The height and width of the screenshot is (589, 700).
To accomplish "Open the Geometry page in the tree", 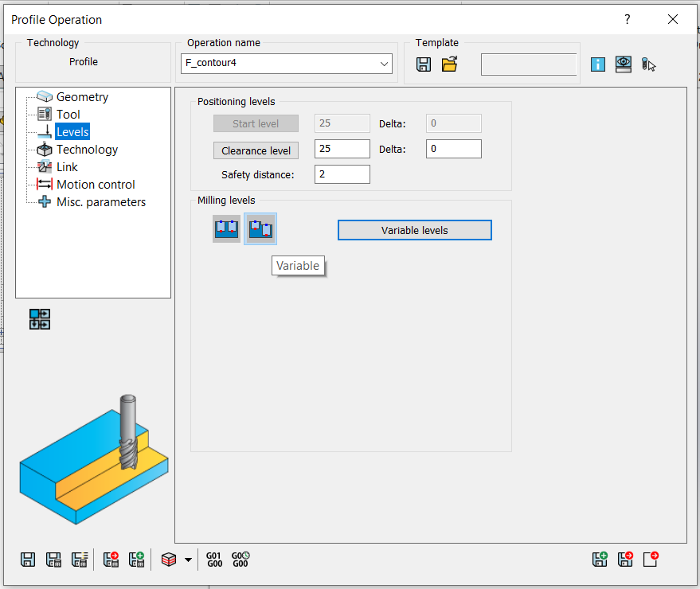I will point(82,97).
